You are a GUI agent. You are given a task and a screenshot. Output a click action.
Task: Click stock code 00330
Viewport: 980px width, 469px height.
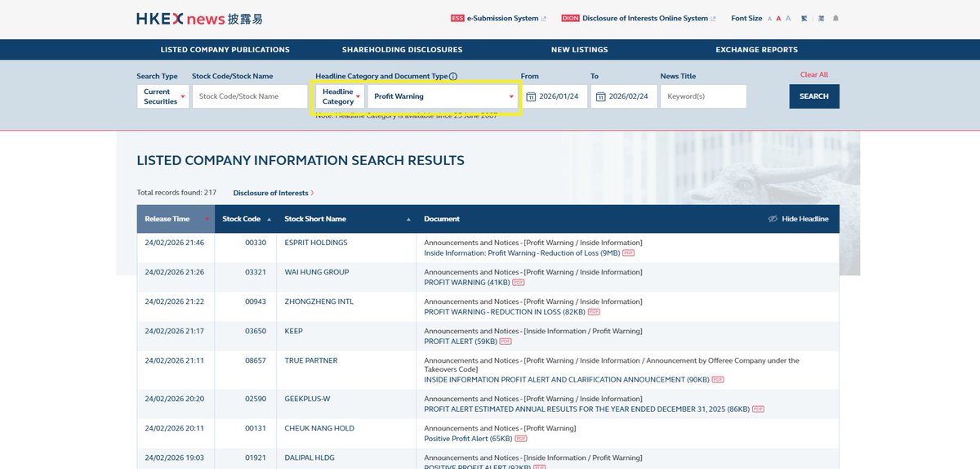tap(256, 243)
